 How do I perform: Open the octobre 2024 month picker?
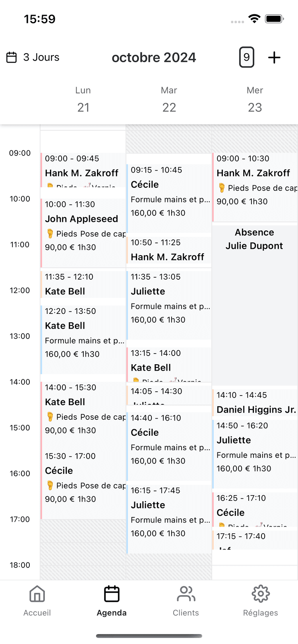click(154, 58)
